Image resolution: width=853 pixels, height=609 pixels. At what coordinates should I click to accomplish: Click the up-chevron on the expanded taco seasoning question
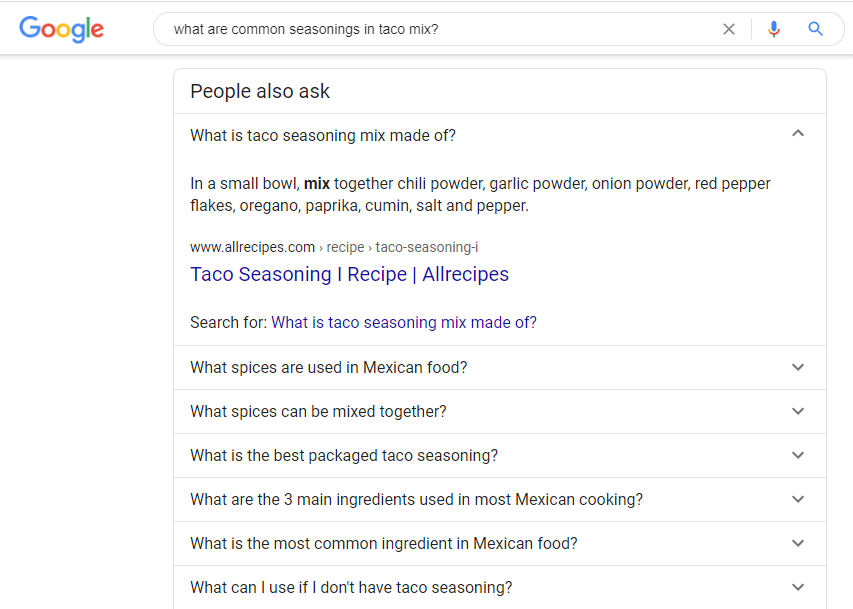[797, 134]
